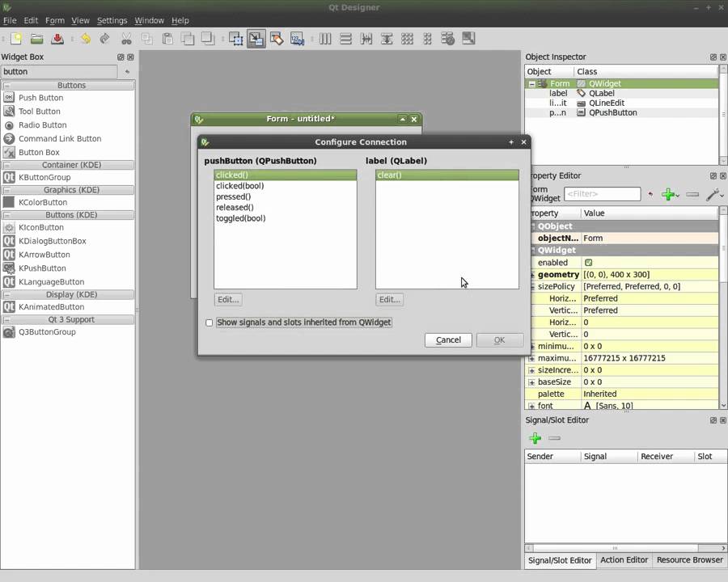Open the File menu
Image resolution: width=728 pixels, height=582 pixels.
10,20
